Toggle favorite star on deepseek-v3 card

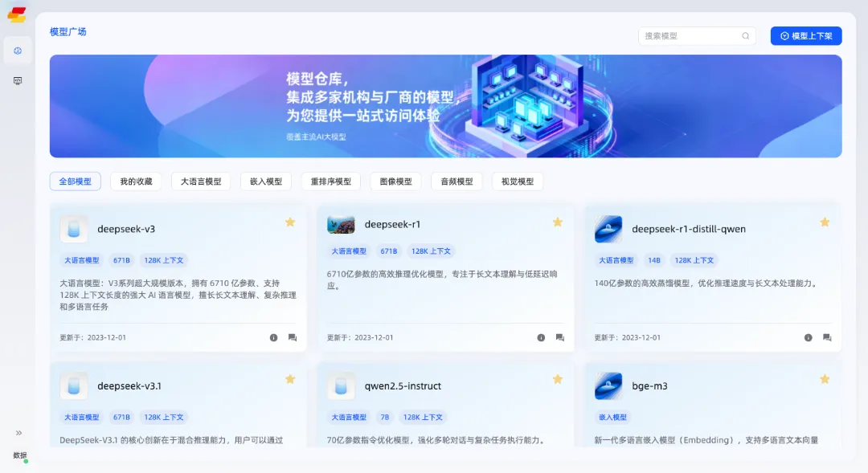(290, 222)
